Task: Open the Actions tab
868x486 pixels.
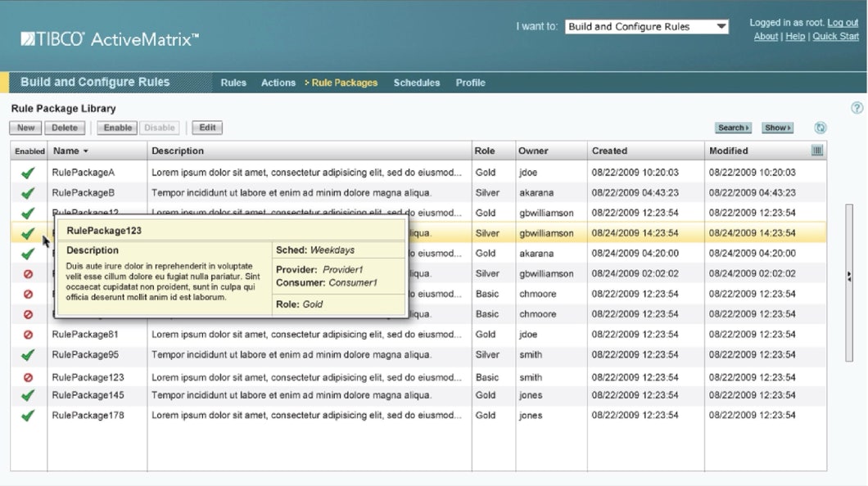Action: [x=278, y=83]
